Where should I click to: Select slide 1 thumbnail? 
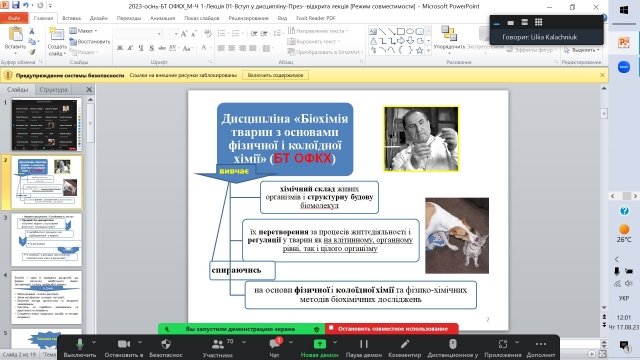[x=47, y=124]
